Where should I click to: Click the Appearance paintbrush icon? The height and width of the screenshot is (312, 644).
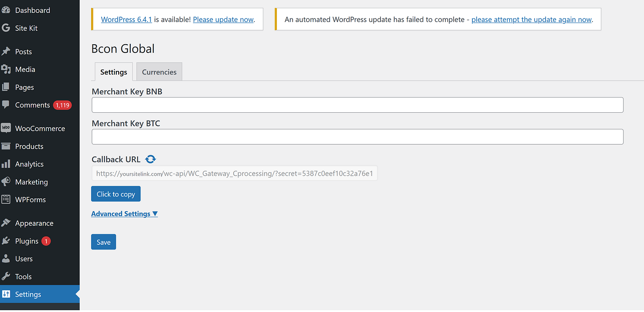pos(6,223)
